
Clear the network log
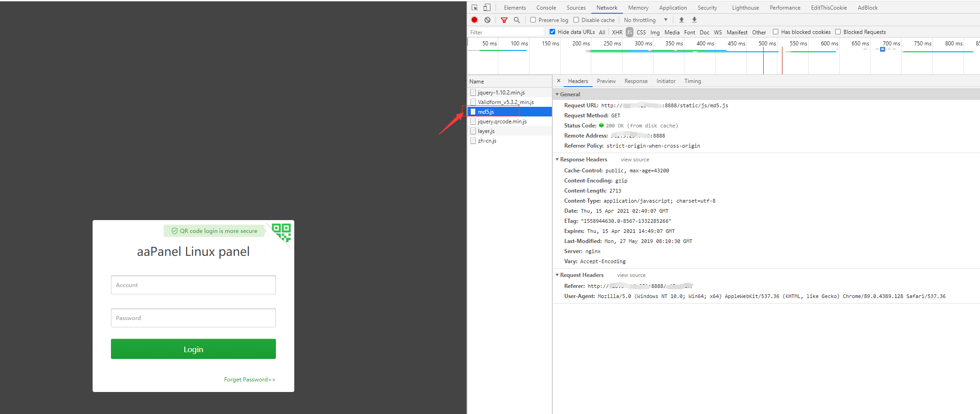[487, 20]
